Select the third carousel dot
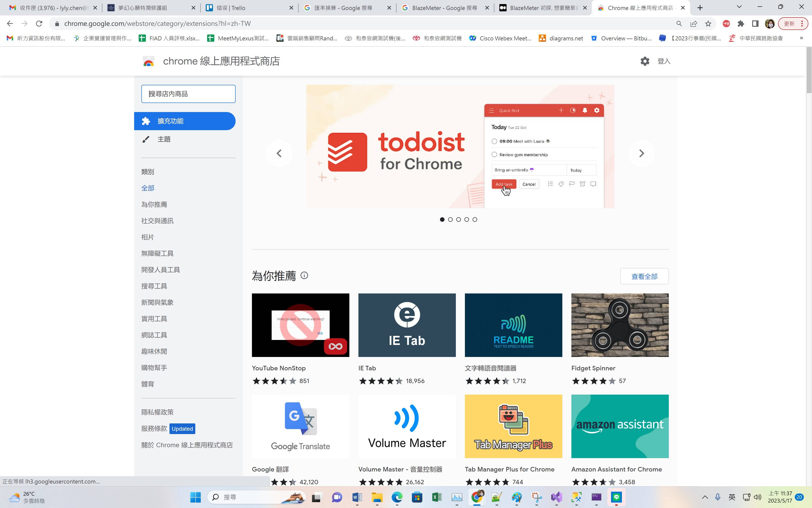The height and width of the screenshot is (508, 812). [458, 219]
